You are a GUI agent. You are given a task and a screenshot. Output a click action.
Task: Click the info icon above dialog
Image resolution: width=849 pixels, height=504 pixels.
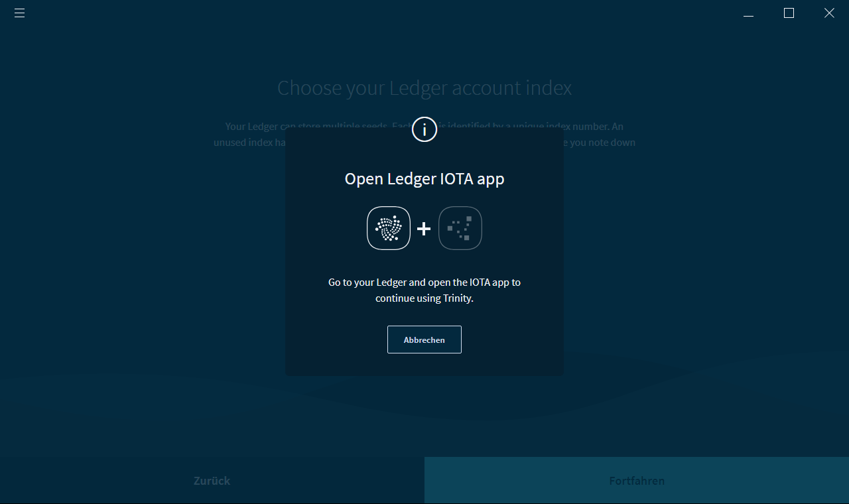[424, 129]
